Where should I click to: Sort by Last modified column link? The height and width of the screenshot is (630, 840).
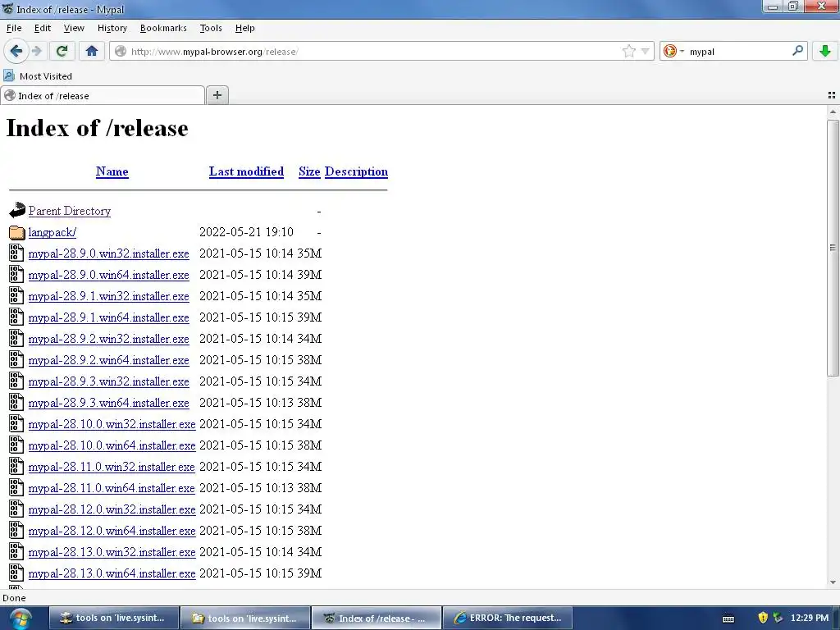(246, 171)
